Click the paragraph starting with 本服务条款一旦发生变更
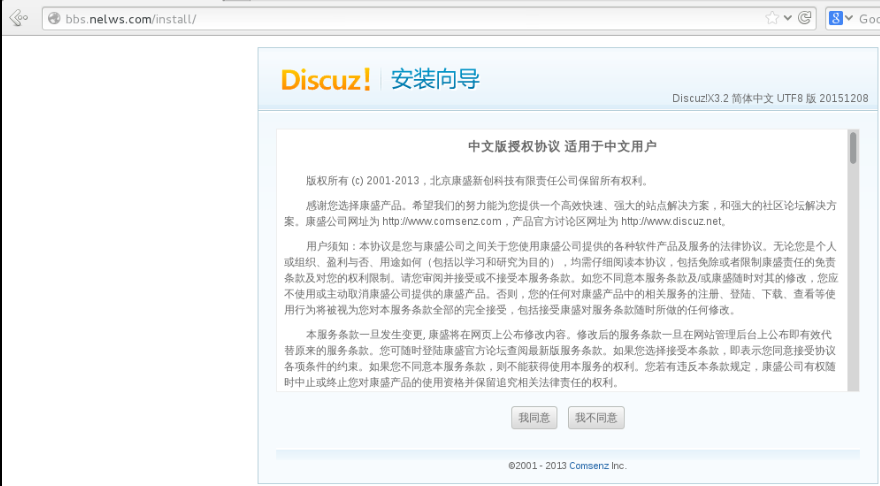The image size is (880, 486). coord(560,359)
